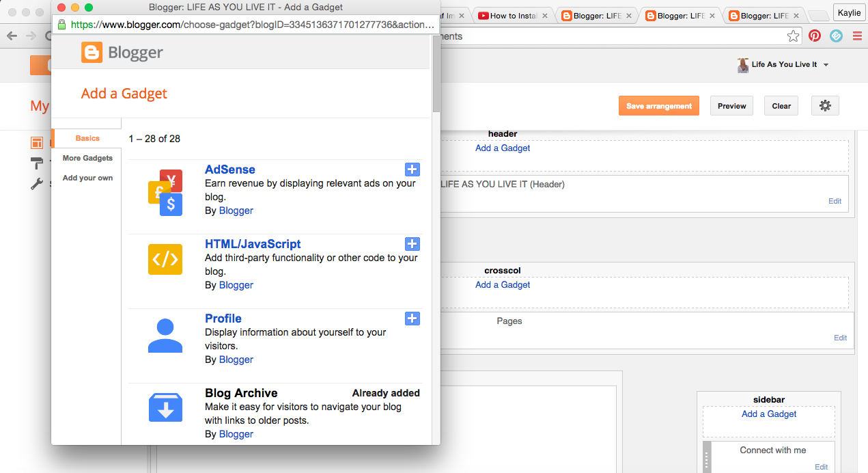
Task: Click the Blogger logo in popup header
Action: tap(122, 53)
